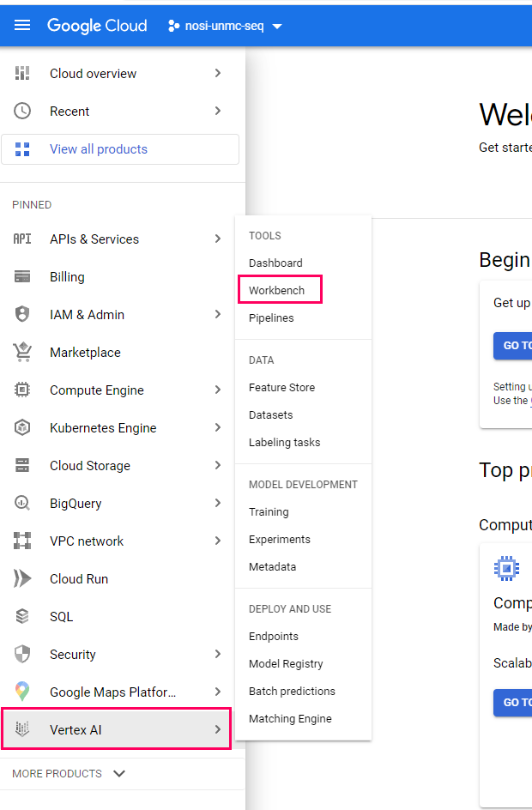Image resolution: width=532 pixels, height=810 pixels.
Task: Click the Marketplace cart icon
Action: pos(22,352)
